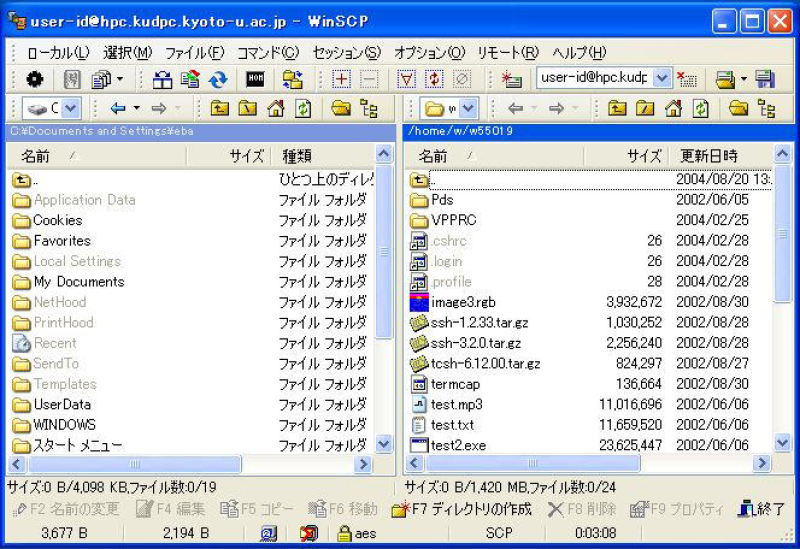
Task: Click F8 削除 button
Action: pos(582,509)
